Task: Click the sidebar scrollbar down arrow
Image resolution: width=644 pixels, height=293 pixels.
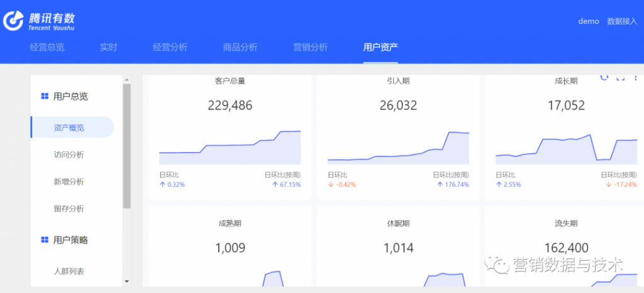Action: coord(126,281)
